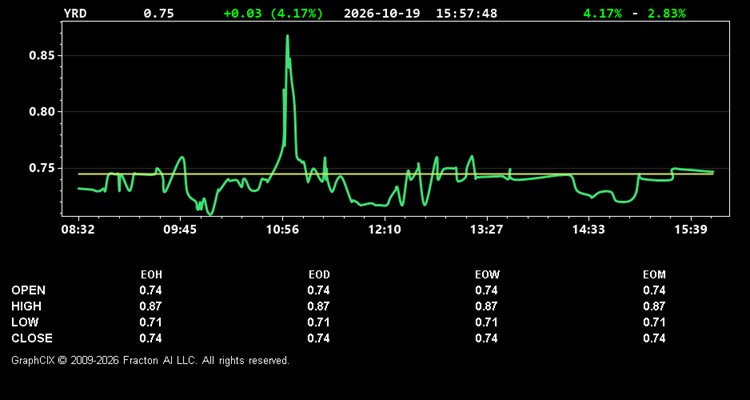Click the 09:45 time axis label

180,230
